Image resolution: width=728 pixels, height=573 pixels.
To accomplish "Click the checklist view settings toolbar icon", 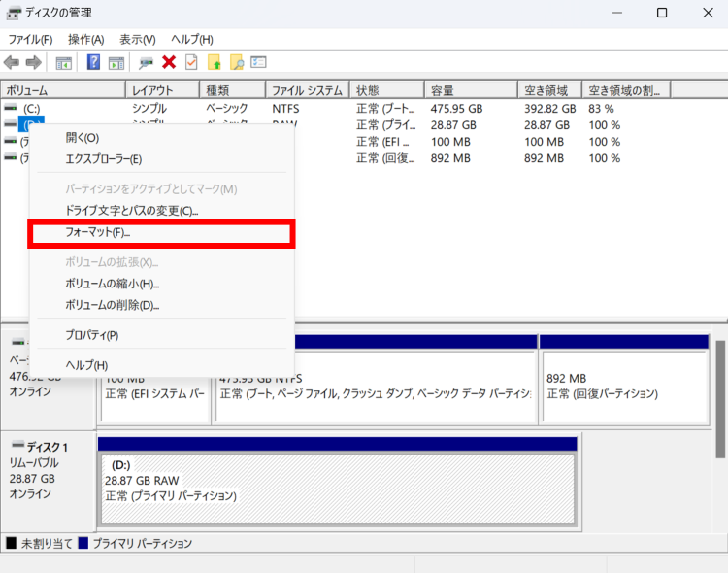I will (258, 62).
